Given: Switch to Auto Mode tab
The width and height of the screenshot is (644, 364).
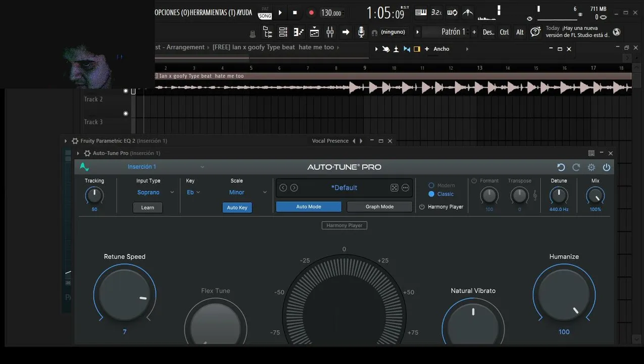Looking at the screenshot, I should (309, 207).
